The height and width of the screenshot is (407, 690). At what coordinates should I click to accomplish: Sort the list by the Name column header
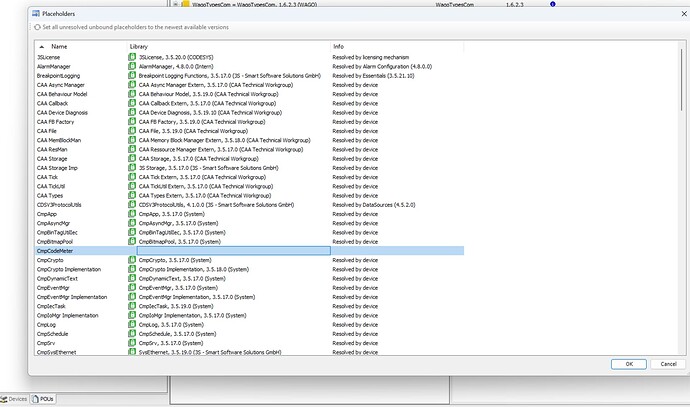59,47
